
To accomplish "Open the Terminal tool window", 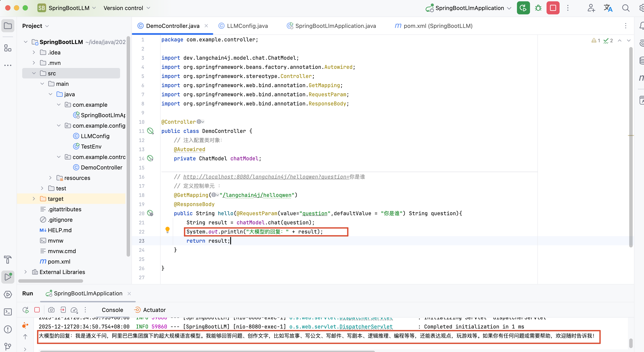I will point(8,312).
